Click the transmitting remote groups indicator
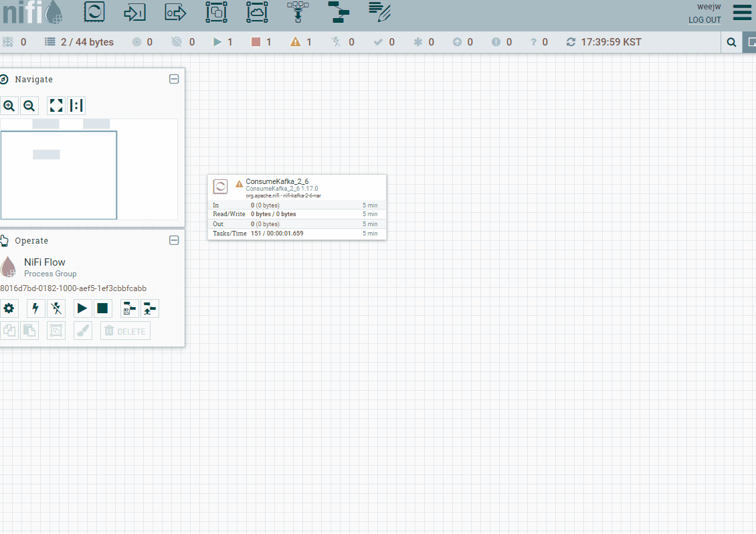Image resolution: width=756 pixels, height=534 pixels. point(143,42)
